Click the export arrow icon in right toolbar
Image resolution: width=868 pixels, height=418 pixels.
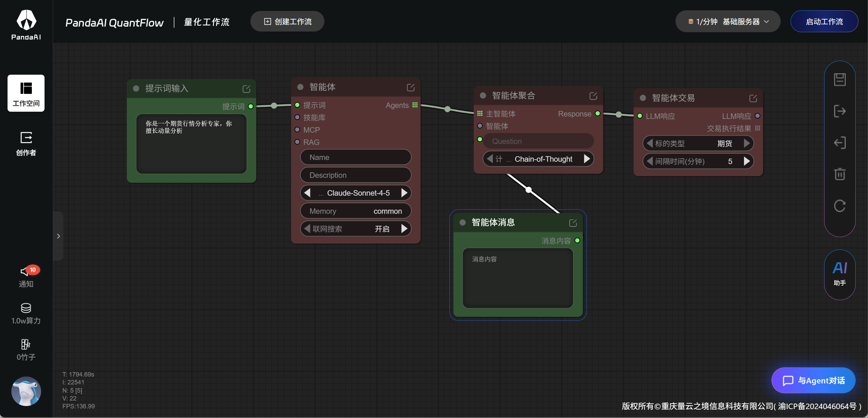coord(840,111)
